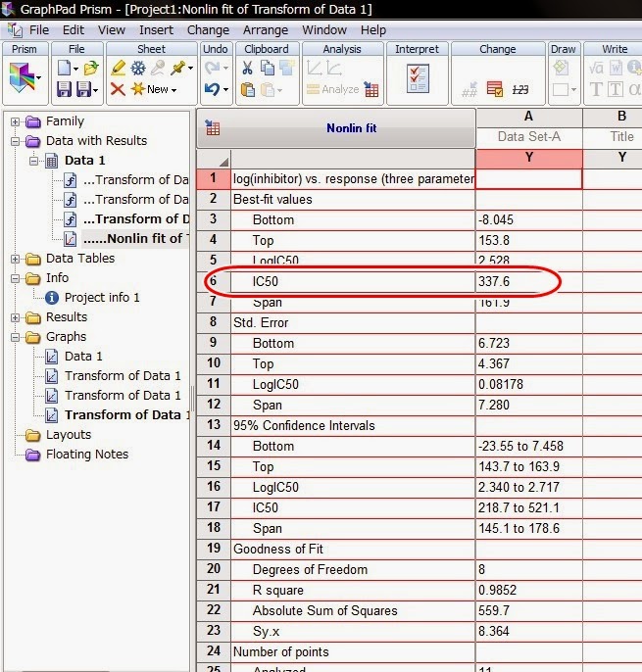The height and width of the screenshot is (672, 642).
Task: Open the Edit menu
Action: click(x=74, y=30)
